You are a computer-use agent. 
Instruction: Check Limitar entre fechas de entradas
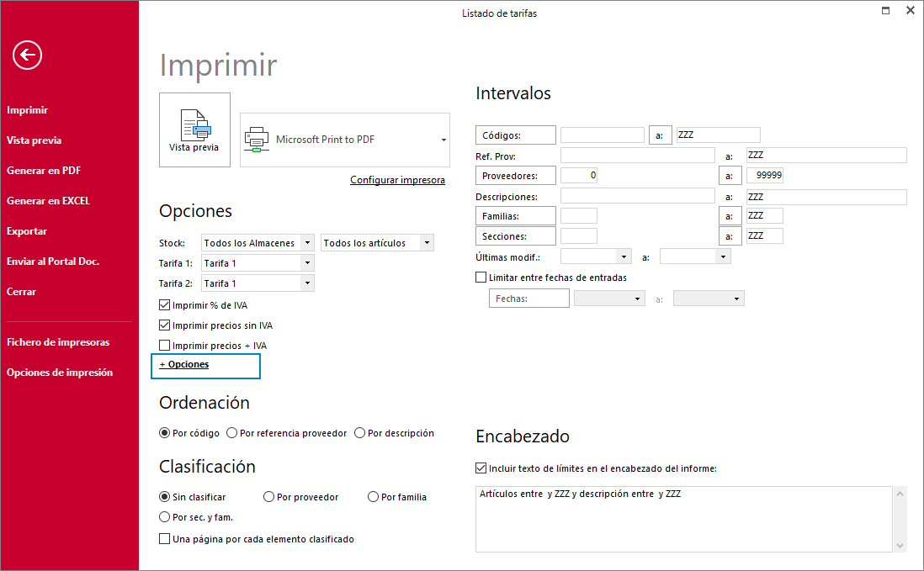[481, 278]
